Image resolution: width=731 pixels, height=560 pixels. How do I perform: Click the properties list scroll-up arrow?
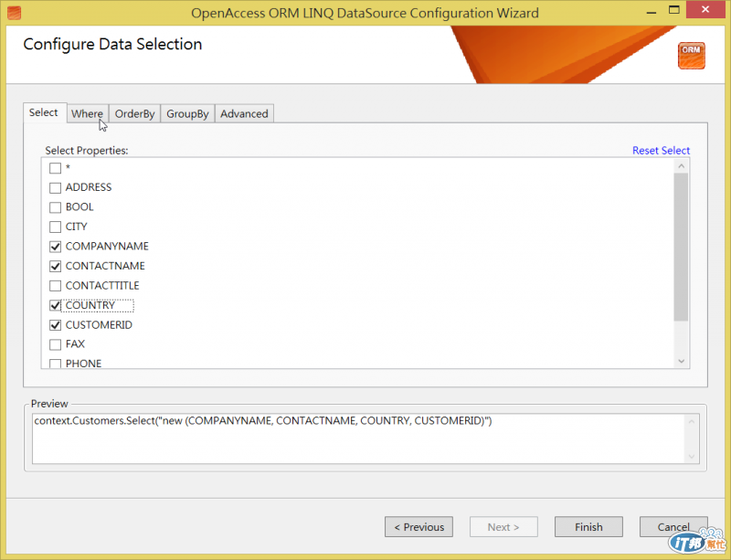(681, 166)
